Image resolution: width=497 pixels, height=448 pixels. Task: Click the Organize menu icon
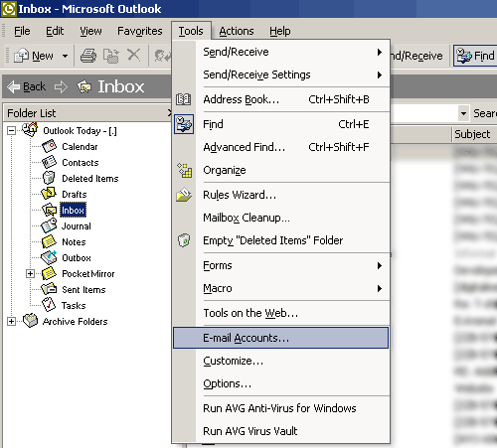pyautogui.click(x=185, y=170)
